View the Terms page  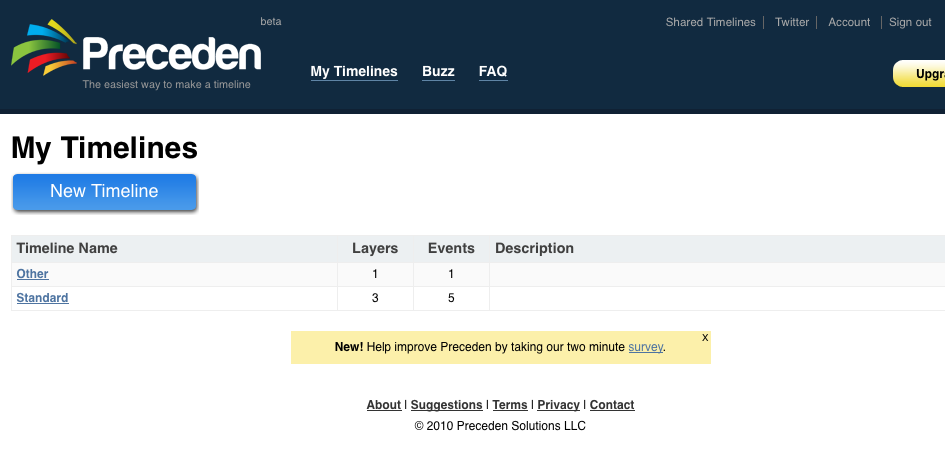point(510,405)
